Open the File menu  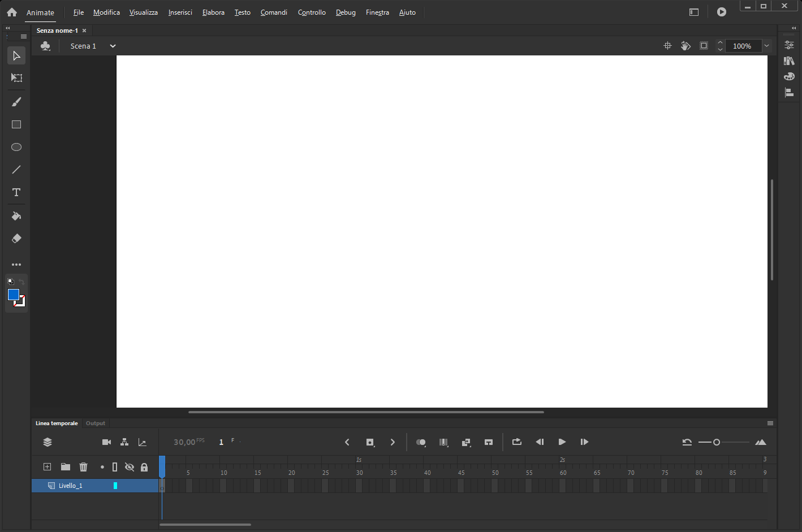tap(79, 12)
